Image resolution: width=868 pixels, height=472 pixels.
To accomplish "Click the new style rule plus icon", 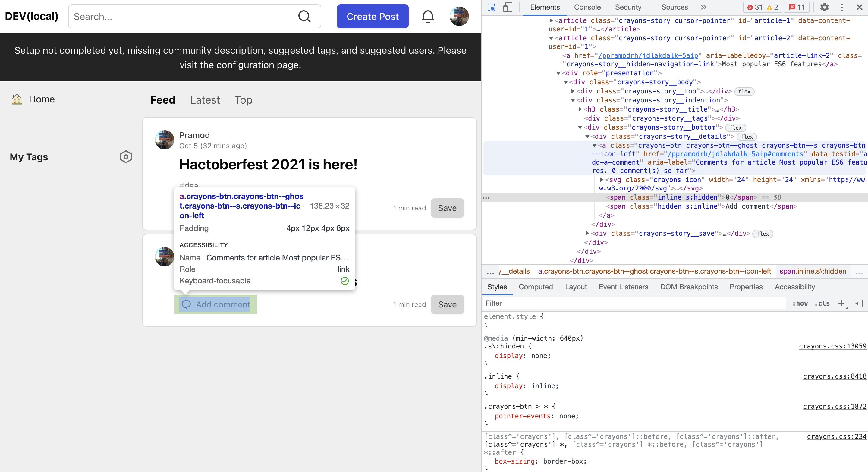I will (x=841, y=303).
